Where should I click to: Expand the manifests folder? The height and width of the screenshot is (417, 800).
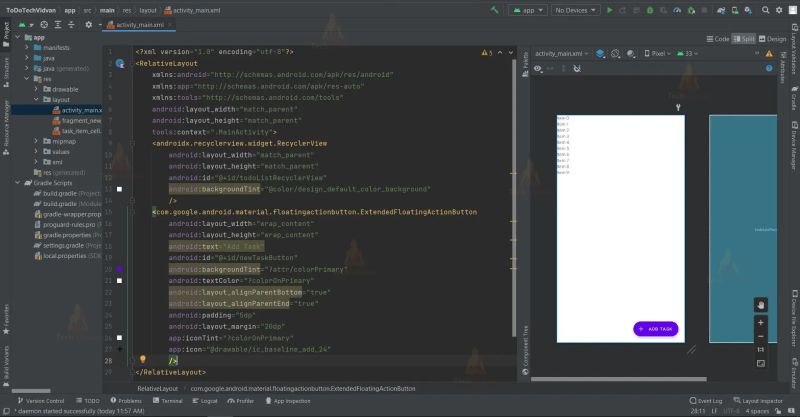click(27, 47)
